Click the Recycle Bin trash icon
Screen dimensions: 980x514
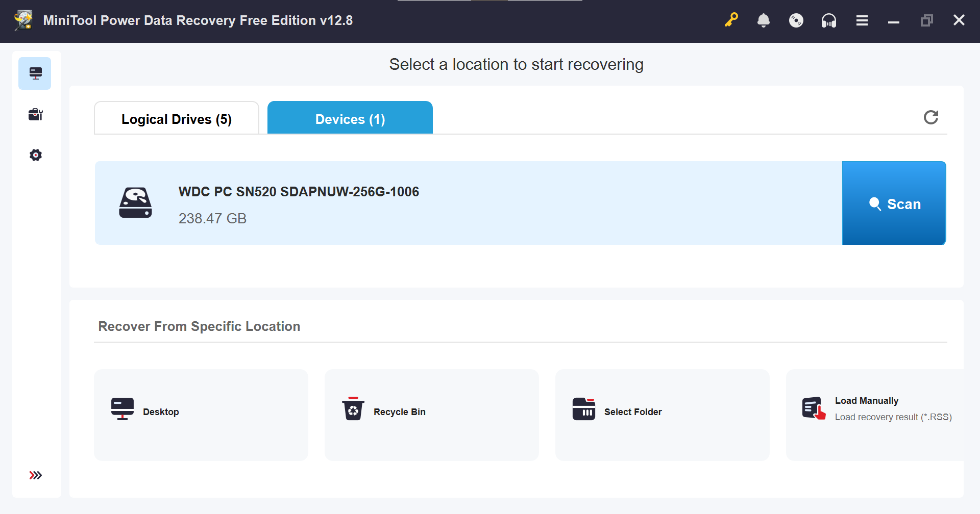coord(353,408)
